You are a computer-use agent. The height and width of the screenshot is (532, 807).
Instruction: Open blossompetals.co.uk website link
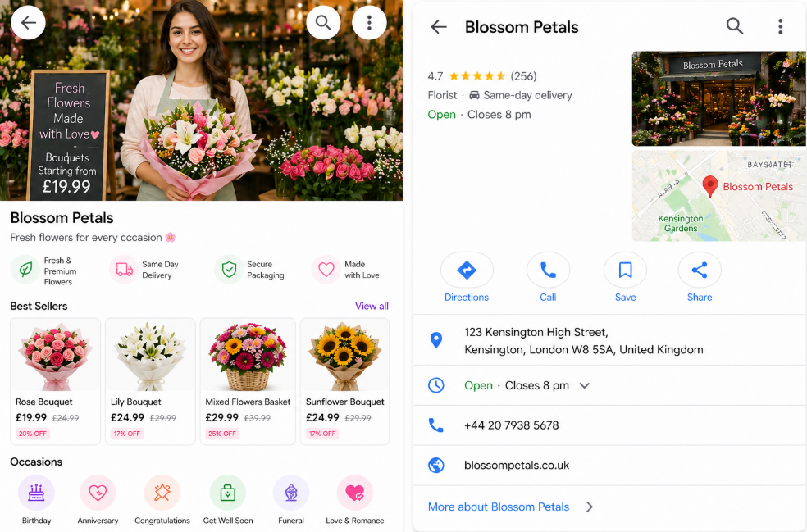(508, 464)
